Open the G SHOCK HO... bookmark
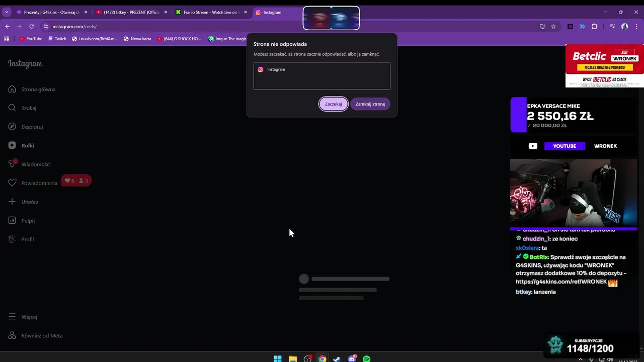 click(x=179, y=39)
